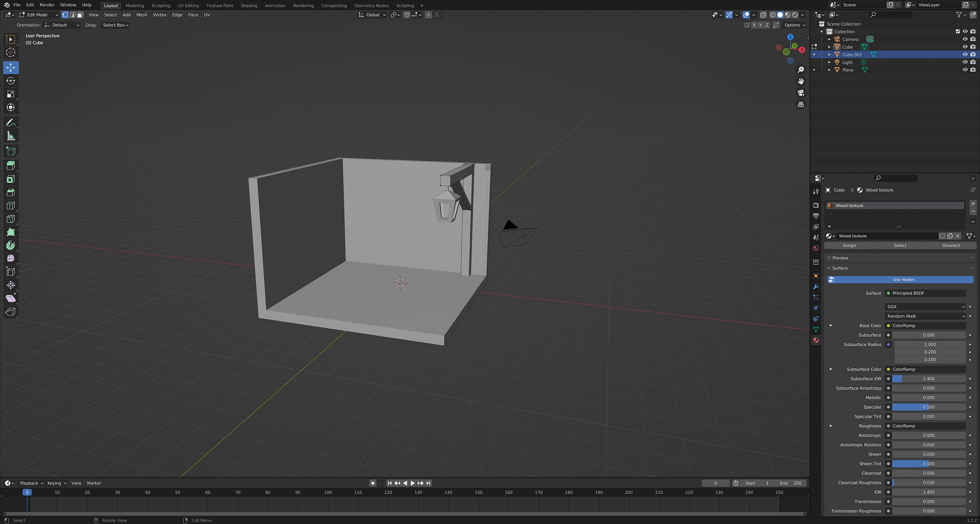Image resolution: width=980 pixels, height=524 pixels.
Task: Click the Assign material button
Action: pos(849,246)
